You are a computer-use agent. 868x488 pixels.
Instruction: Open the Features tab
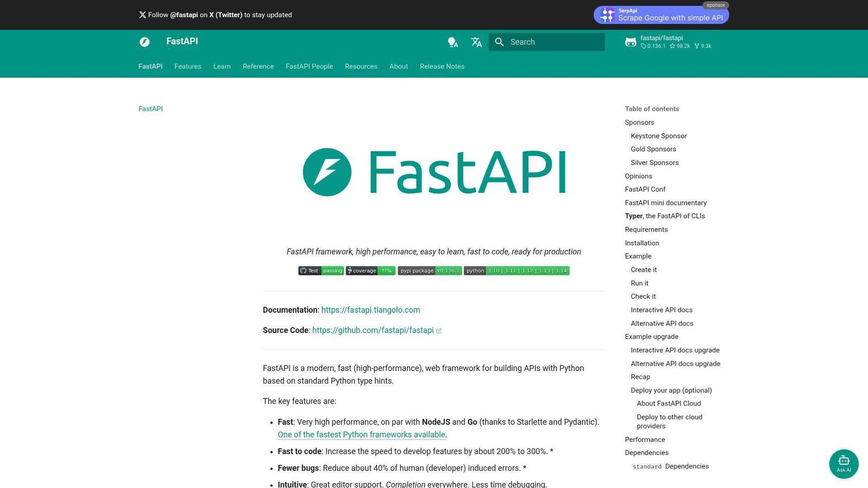pyautogui.click(x=188, y=66)
